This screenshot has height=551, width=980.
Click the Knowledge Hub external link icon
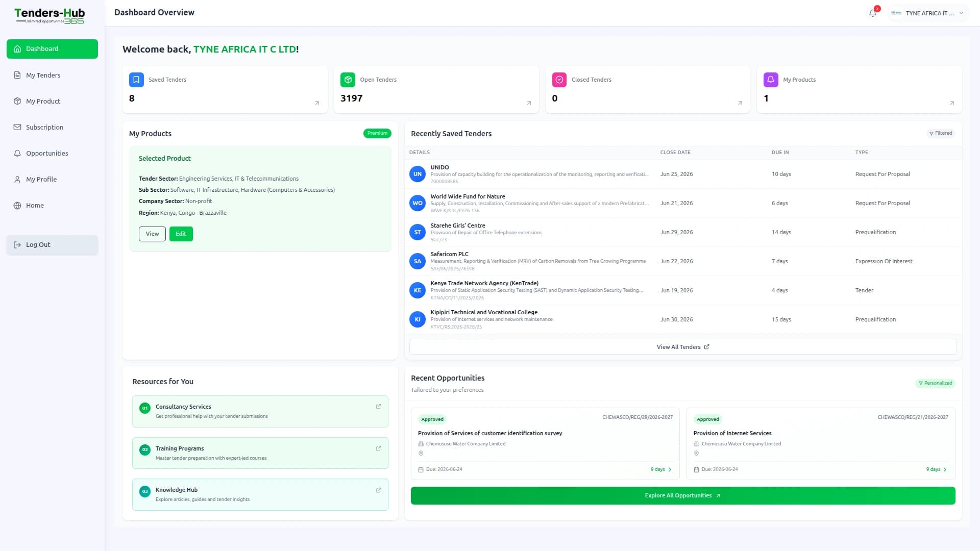378,490
